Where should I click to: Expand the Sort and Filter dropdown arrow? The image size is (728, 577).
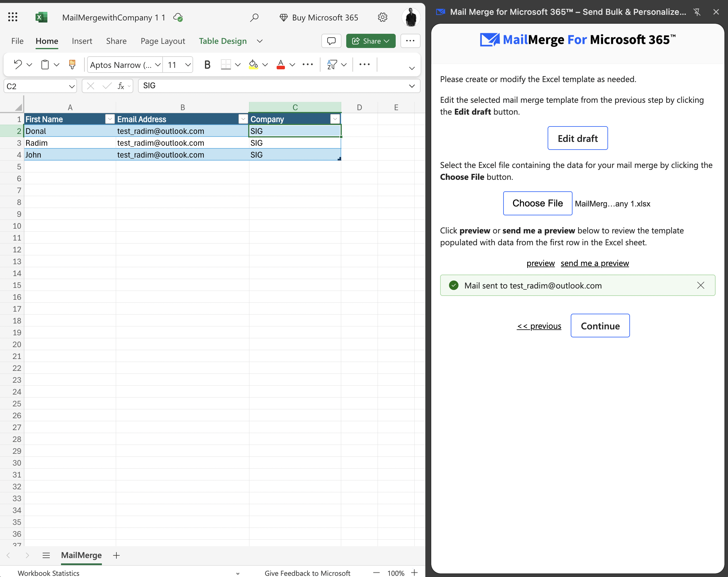(344, 64)
